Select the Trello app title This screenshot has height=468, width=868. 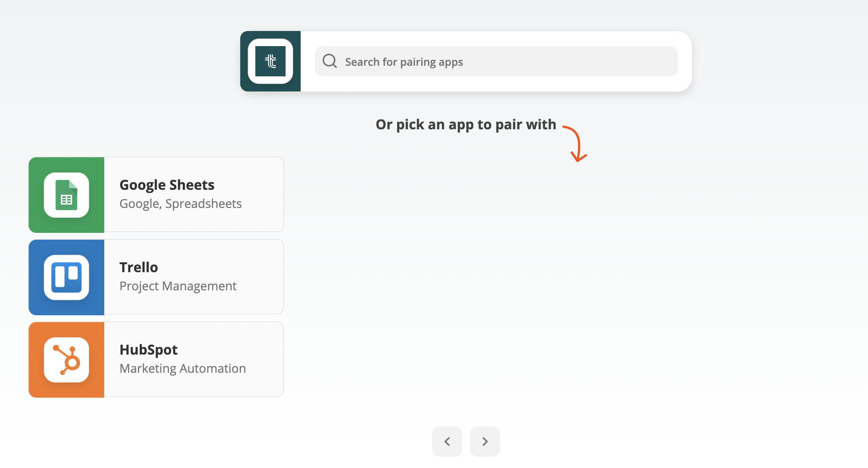point(139,267)
